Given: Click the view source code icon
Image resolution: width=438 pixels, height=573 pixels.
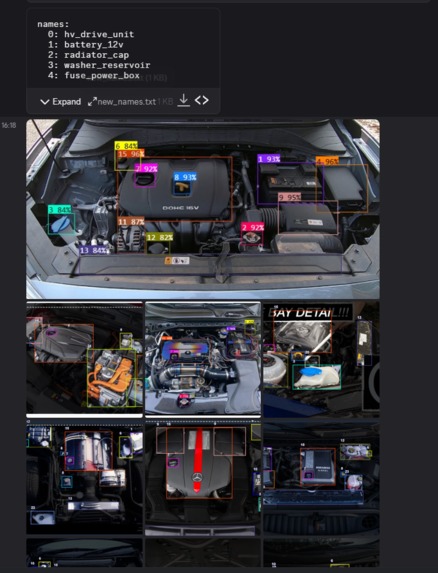Looking at the screenshot, I should point(202,100).
